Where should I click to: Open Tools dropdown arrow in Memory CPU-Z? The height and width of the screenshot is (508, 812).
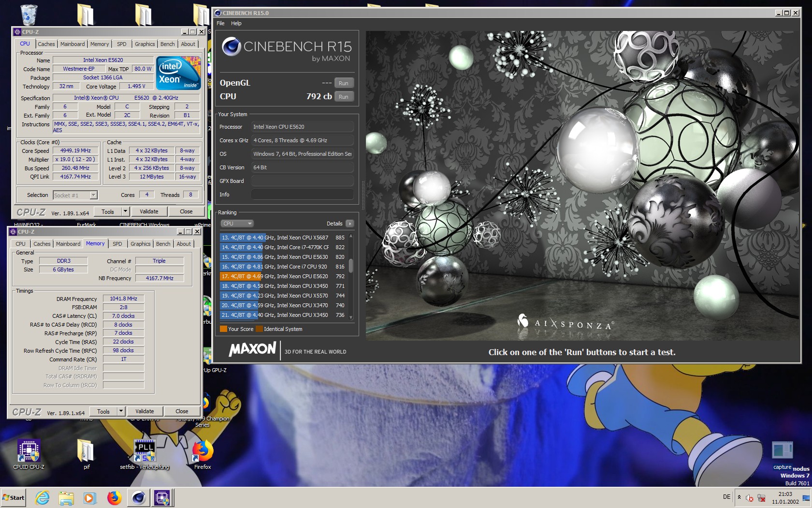pyautogui.click(x=121, y=411)
